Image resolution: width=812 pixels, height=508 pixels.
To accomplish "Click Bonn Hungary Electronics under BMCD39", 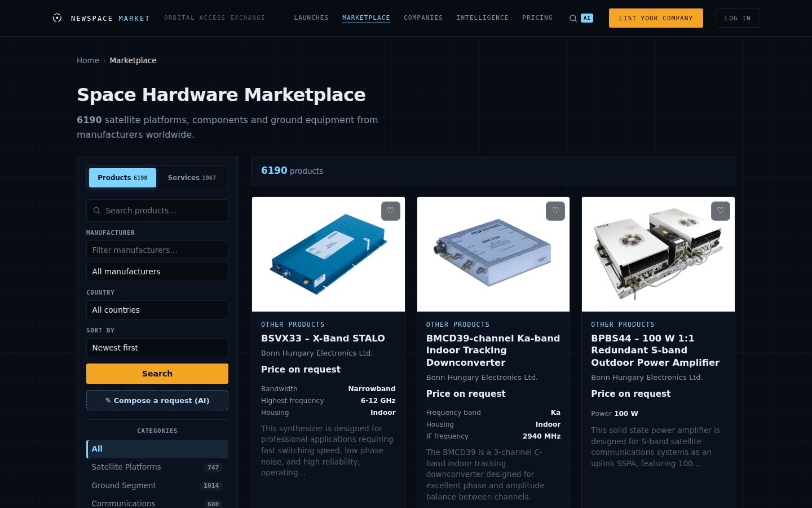I will click(482, 378).
